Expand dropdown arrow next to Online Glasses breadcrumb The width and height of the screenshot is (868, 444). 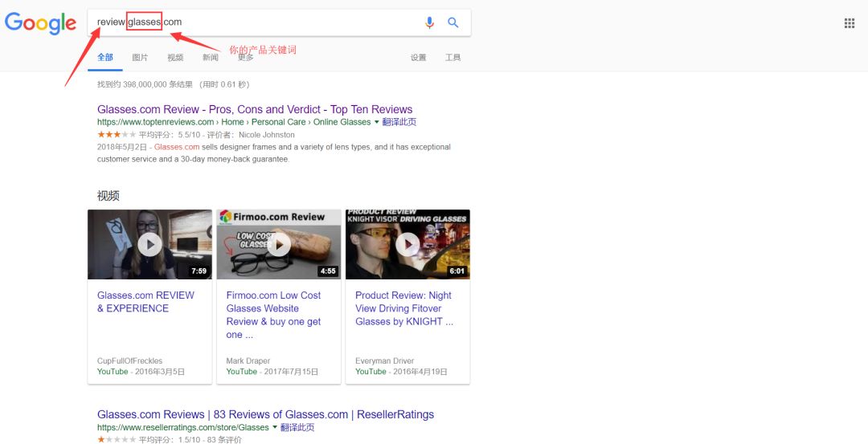(377, 122)
